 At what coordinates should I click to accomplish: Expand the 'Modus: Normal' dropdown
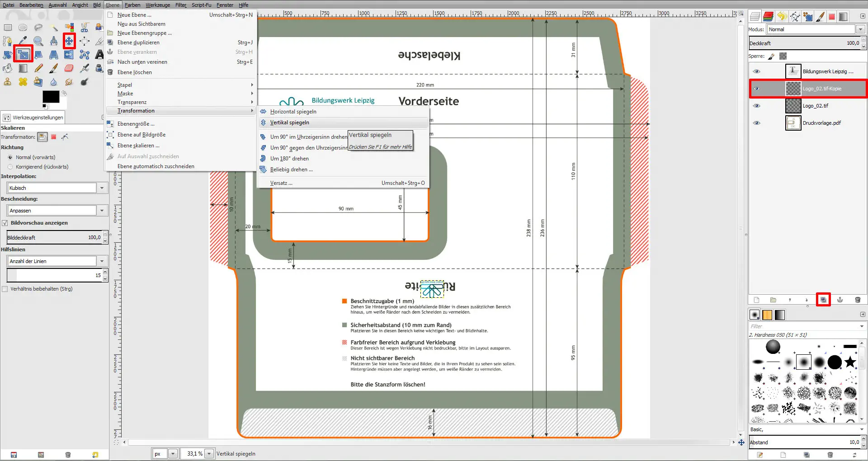click(x=860, y=29)
